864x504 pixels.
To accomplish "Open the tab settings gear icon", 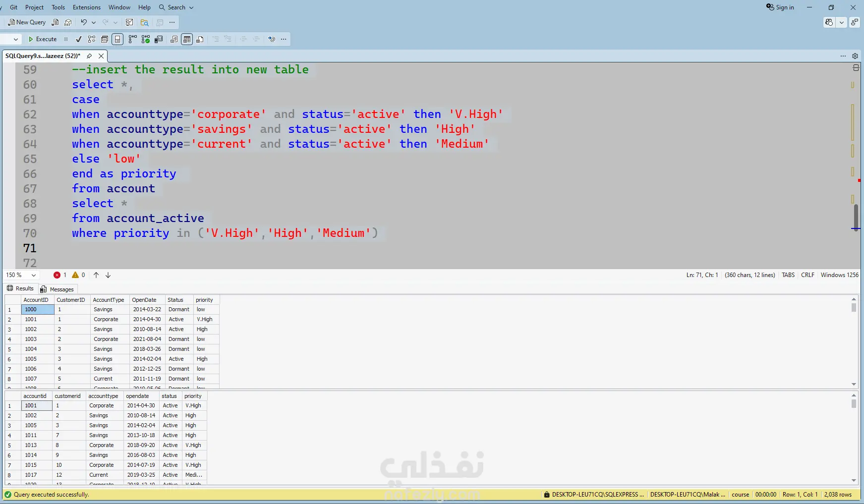I will pos(855,56).
